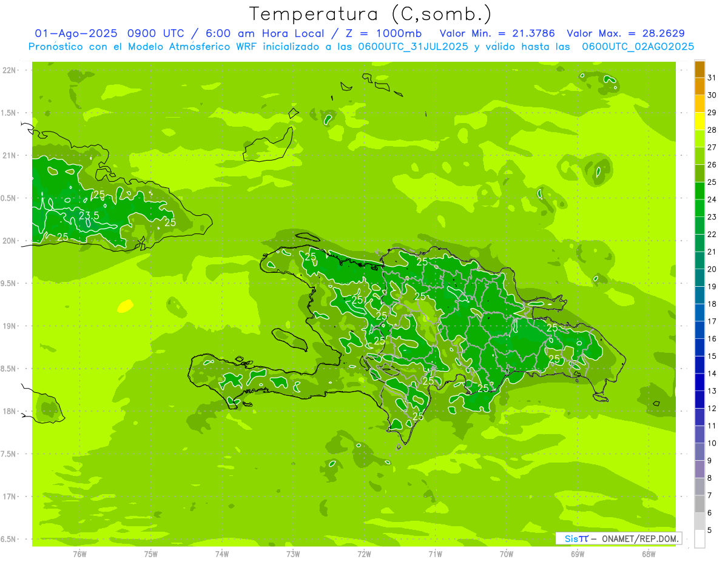Click the "28" legend value
The image size is (728, 562).
tap(712, 130)
